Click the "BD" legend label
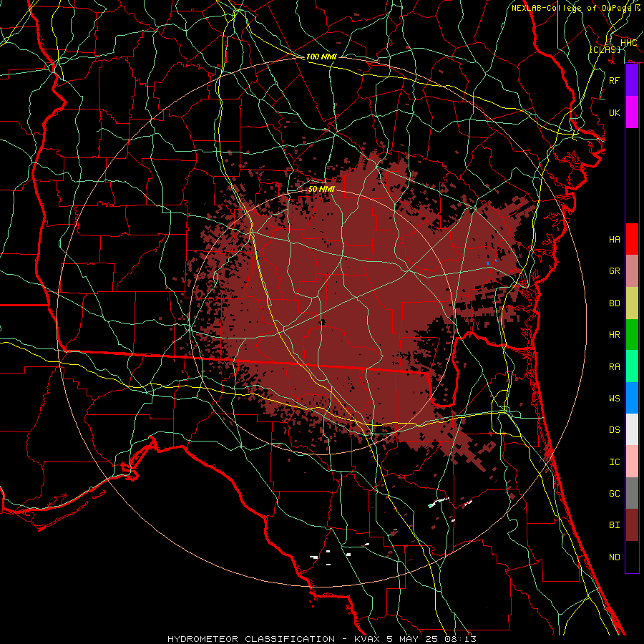Viewport: 644px width, 644px height. pyautogui.click(x=614, y=303)
